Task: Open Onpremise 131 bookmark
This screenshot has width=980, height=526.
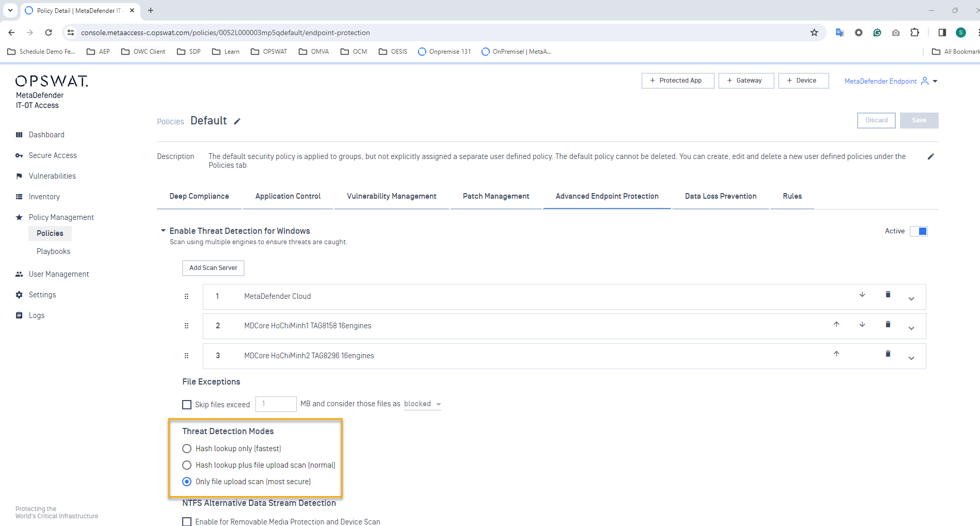Action: point(444,52)
